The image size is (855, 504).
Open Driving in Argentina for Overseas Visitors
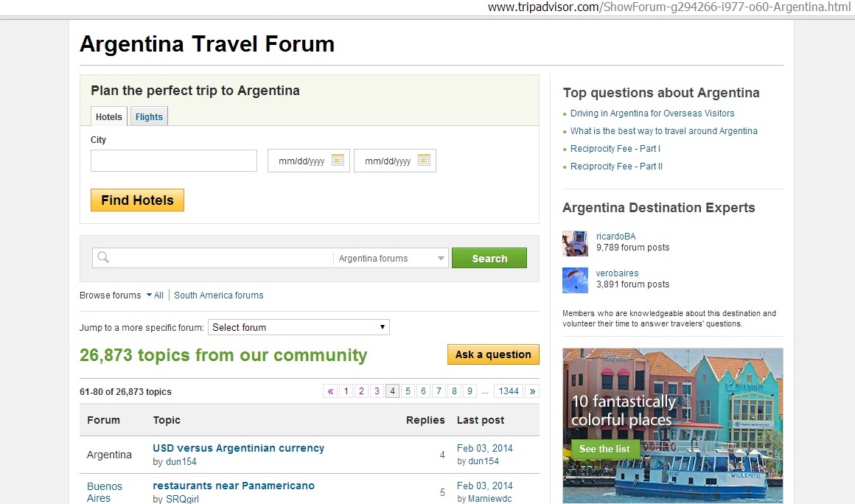tap(652, 113)
